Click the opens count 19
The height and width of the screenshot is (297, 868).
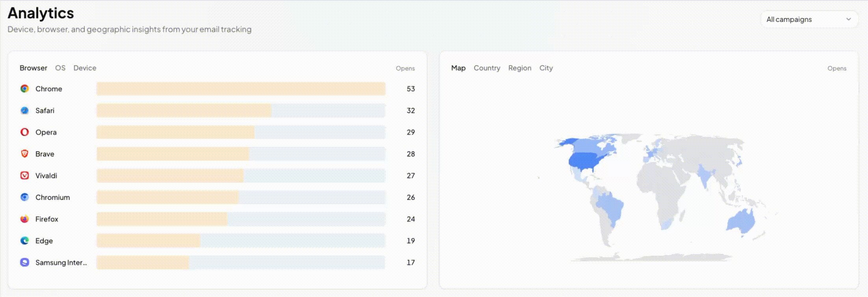(x=411, y=240)
